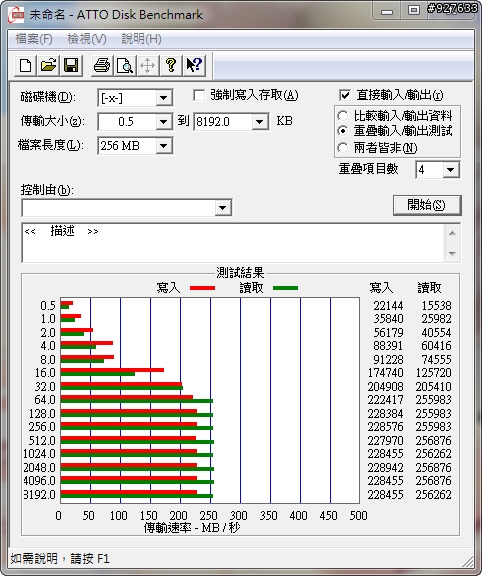This screenshot has height=576, width=482.
Task: Open About via question mark icon
Action: pos(170,66)
